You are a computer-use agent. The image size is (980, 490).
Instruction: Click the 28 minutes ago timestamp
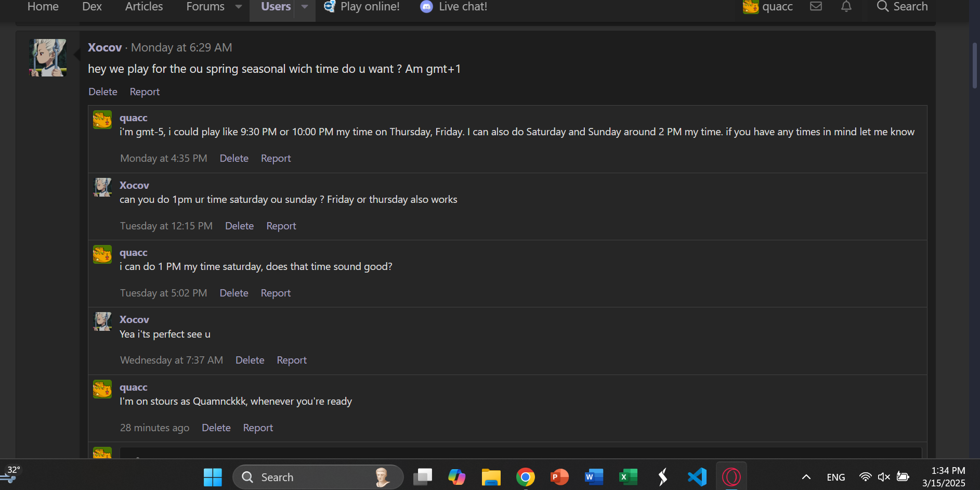155,428
